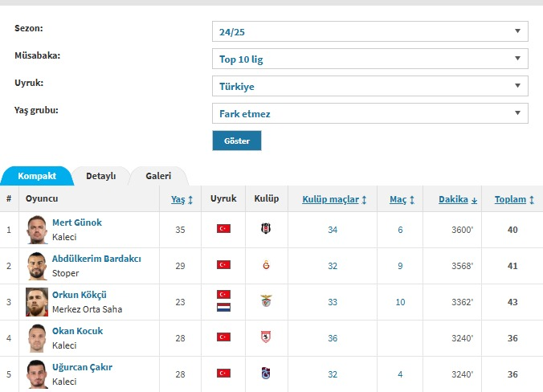Select the Kompakt tab
543x392 pixels.
[x=37, y=176]
